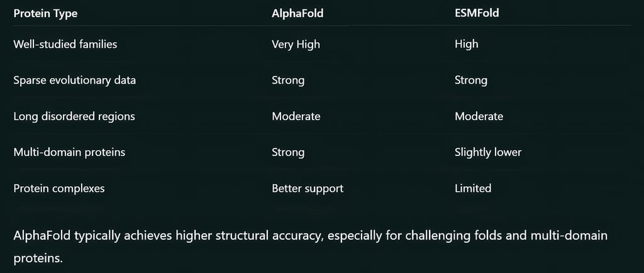
Task: Click the Protein Type column header
Action: coord(45,13)
